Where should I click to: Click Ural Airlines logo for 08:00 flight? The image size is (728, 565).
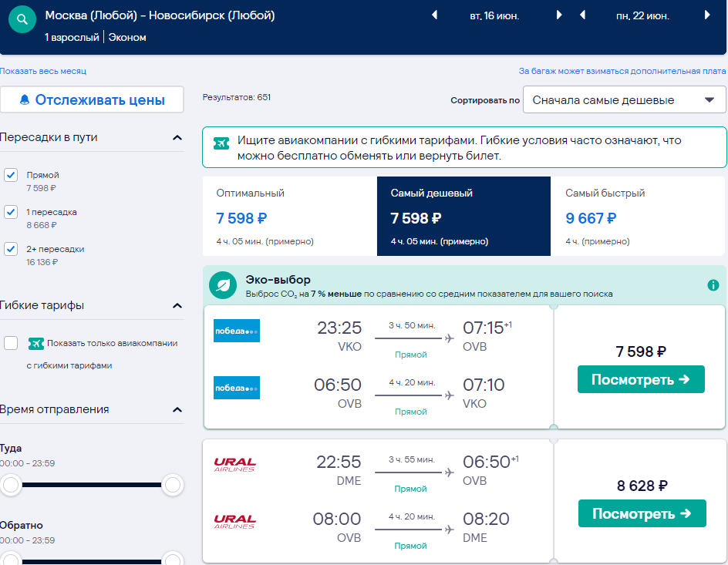coord(234,522)
